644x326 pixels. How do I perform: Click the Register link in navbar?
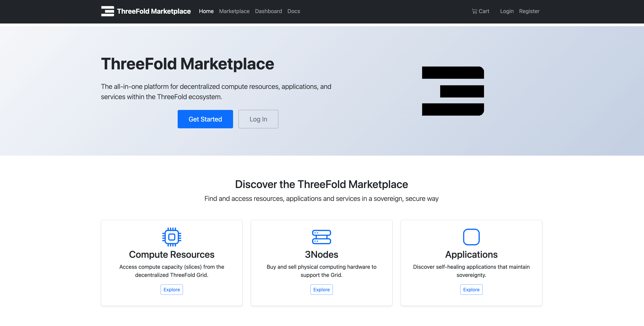[529, 11]
